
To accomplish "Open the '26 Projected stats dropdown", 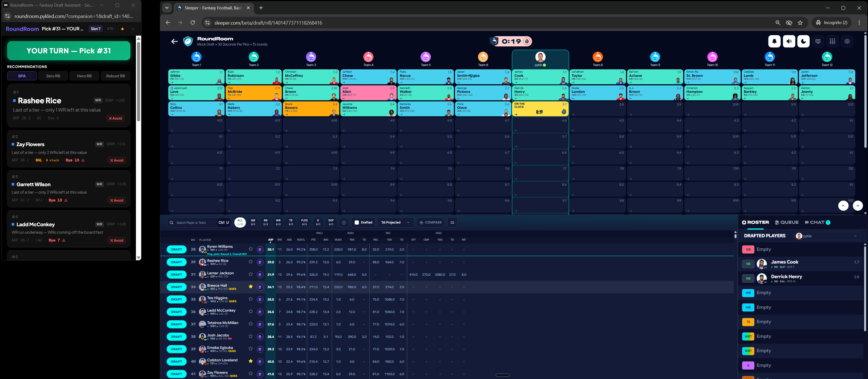I will [x=395, y=222].
